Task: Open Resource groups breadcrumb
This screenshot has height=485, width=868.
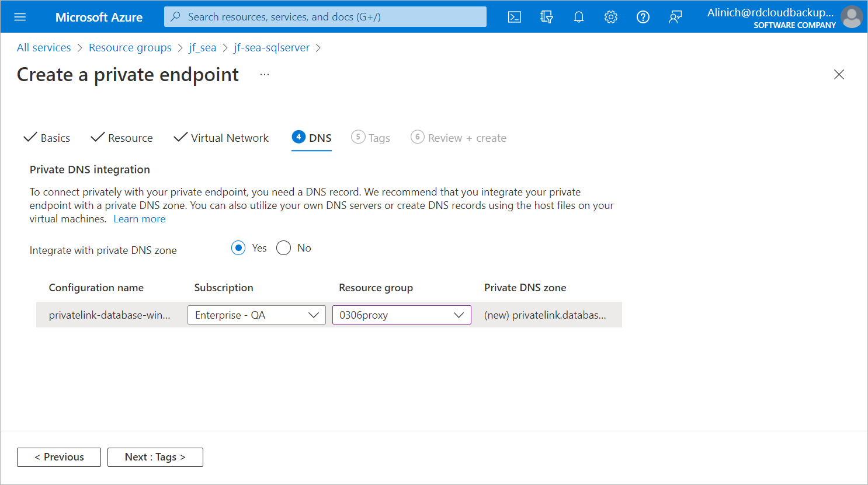Action: (x=130, y=48)
